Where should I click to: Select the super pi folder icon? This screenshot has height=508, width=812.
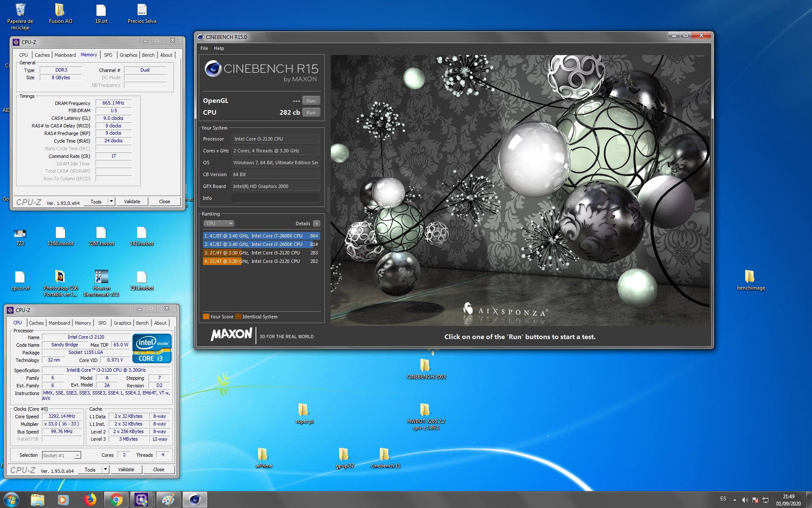[x=304, y=414]
